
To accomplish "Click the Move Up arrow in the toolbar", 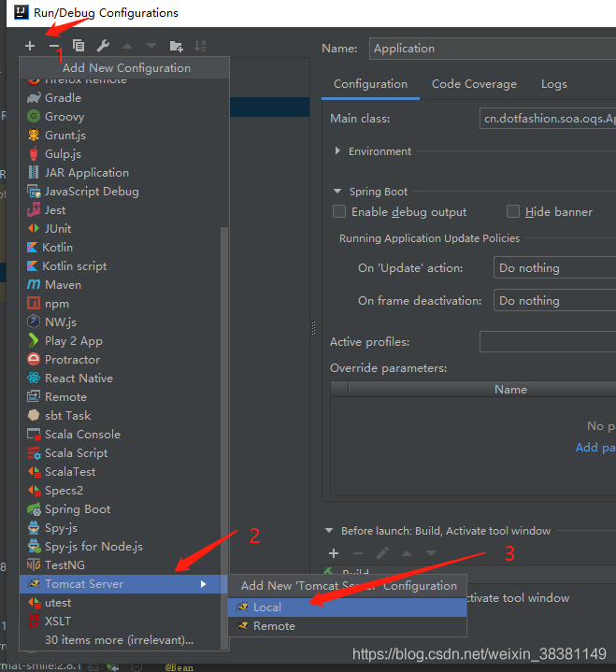I will tap(127, 46).
